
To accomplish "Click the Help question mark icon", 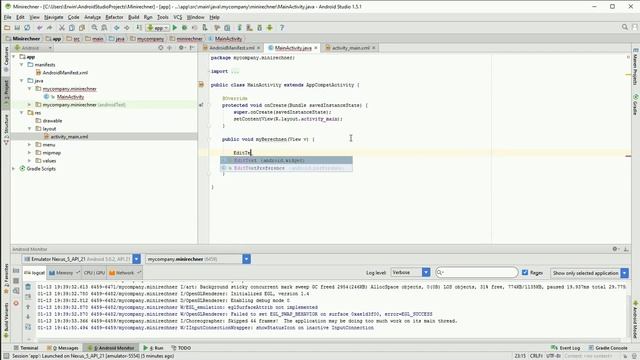I will point(282,28).
